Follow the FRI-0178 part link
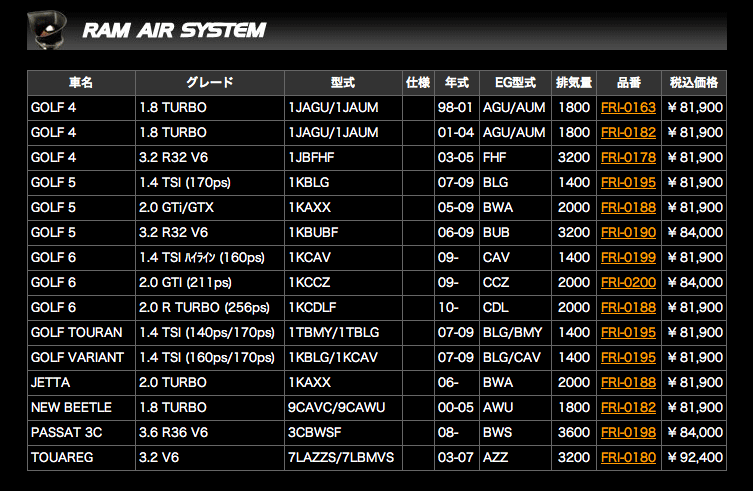 coord(628,158)
